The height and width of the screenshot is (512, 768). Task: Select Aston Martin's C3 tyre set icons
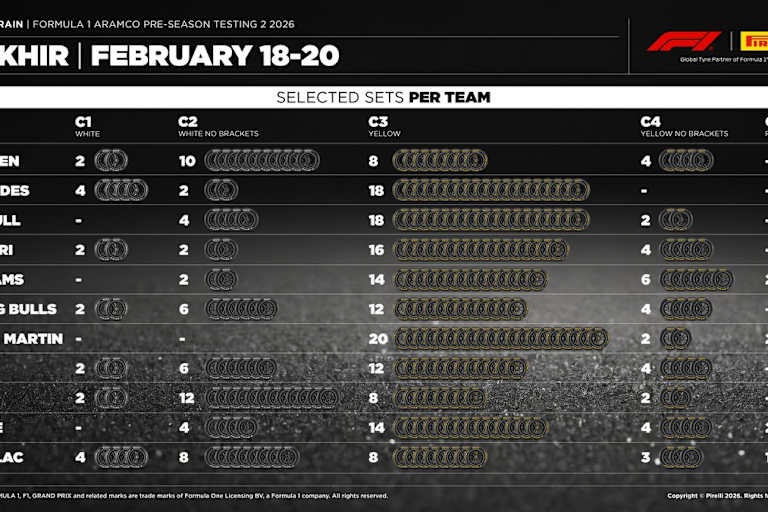pyautogui.click(x=500, y=339)
